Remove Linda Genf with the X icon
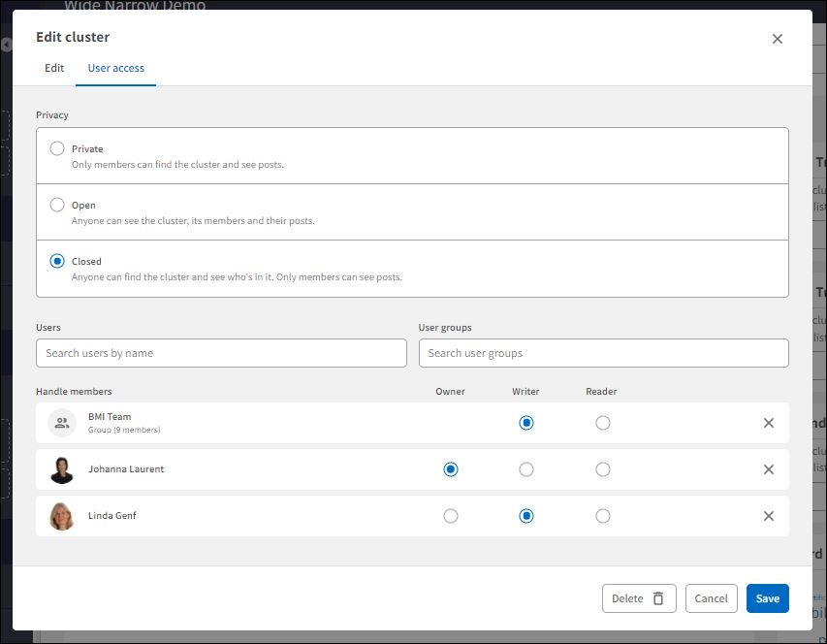This screenshot has height=644, width=827. [769, 516]
